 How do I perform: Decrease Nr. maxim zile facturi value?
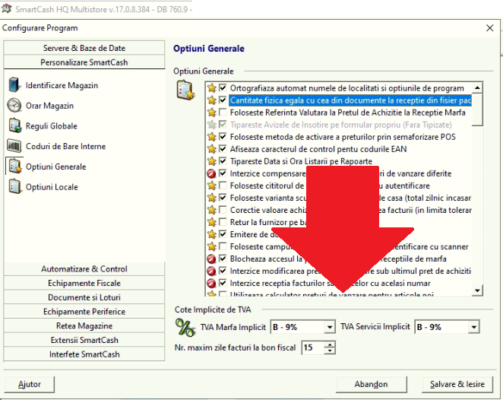pos(330,351)
